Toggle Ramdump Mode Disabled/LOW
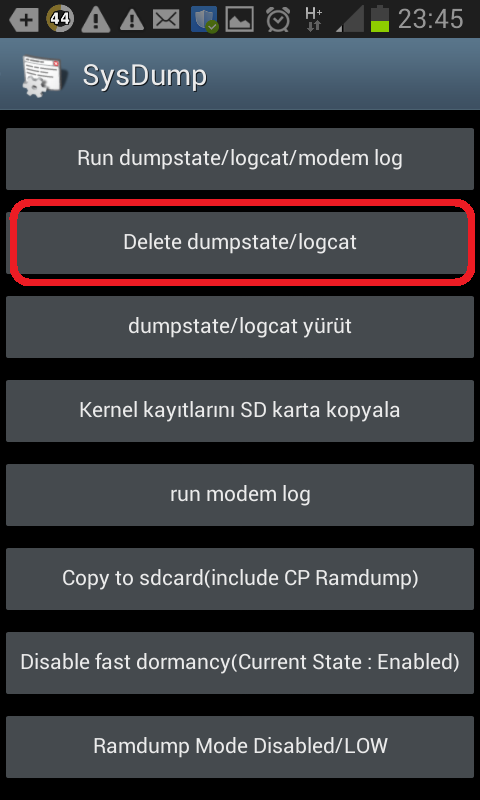Screen dimensions: 480x800 240,746
